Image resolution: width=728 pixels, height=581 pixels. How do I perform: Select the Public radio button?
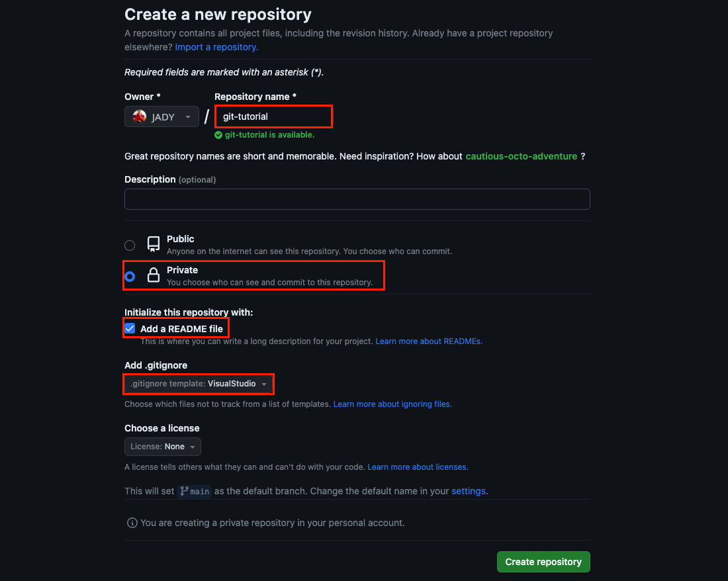(x=130, y=246)
